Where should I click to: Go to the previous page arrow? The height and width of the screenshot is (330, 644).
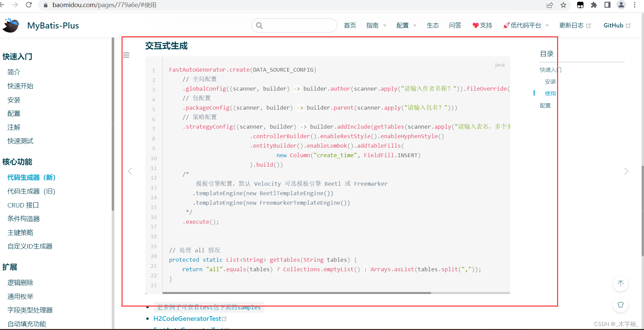coord(130,171)
